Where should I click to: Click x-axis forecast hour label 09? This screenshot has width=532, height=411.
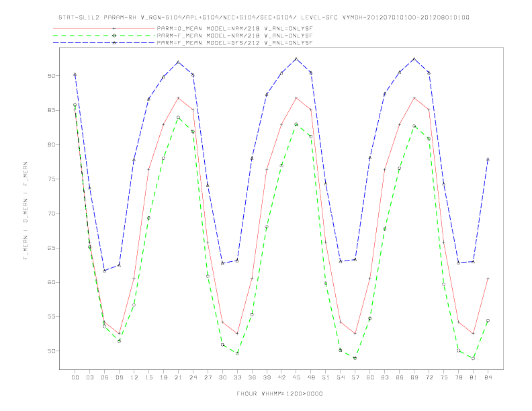119,377
